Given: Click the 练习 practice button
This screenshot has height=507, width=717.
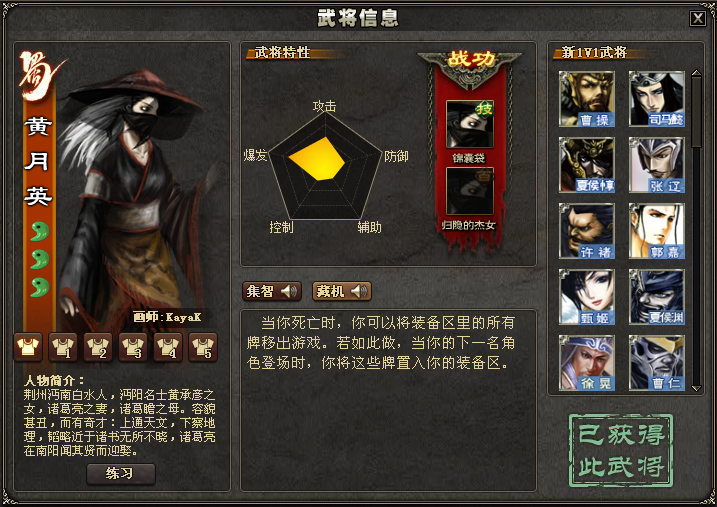Looking at the screenshot, I should tap(121, 474).
